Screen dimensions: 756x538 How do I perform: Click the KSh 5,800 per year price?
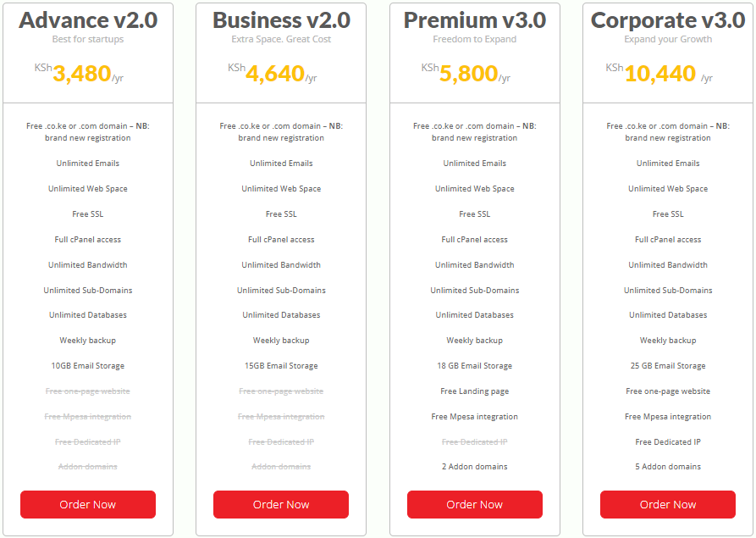click(x=466, y=74)
